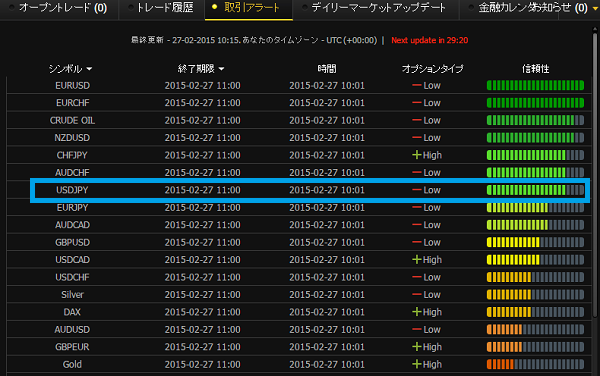Select the highlighted USDJPY symbol row

coord(310,190)
